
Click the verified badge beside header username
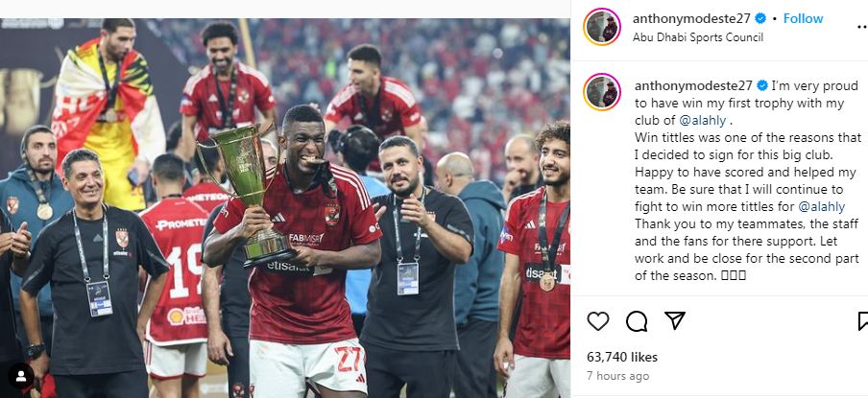coord(760,18)
